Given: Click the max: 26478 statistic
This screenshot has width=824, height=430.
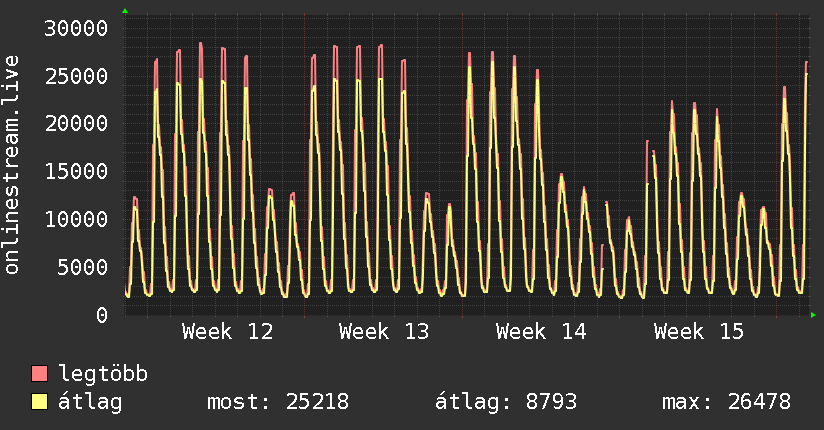Looking at the screenshot, I should [x=726, y=402].
